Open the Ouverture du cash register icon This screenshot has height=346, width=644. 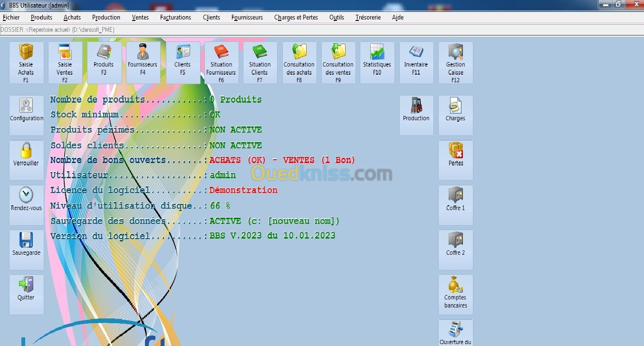coord(456,333)
